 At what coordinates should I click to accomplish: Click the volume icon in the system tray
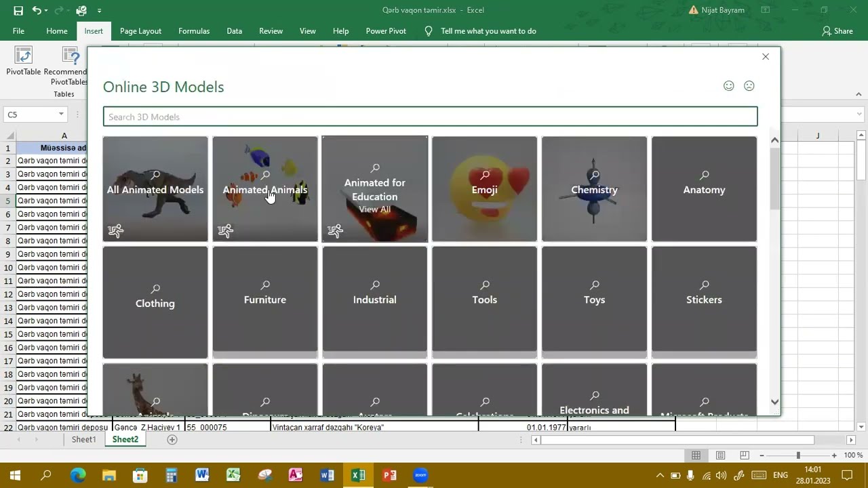(721, 475)
